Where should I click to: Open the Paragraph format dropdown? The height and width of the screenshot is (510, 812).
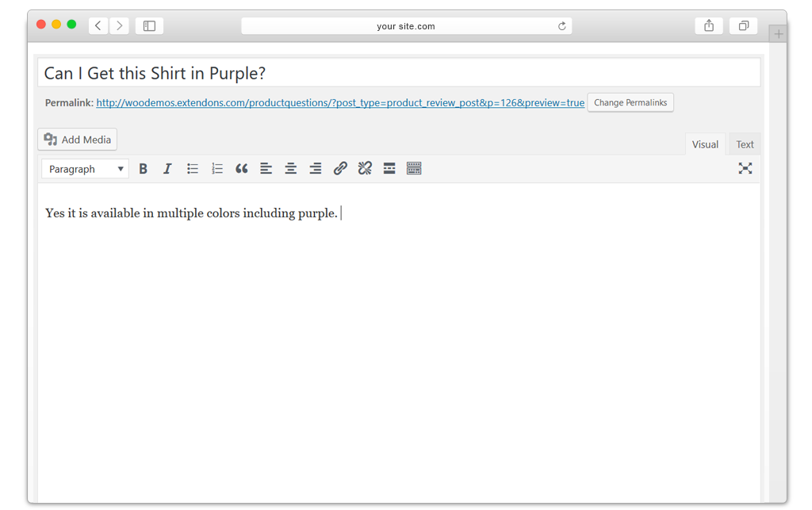click(86, 169)
